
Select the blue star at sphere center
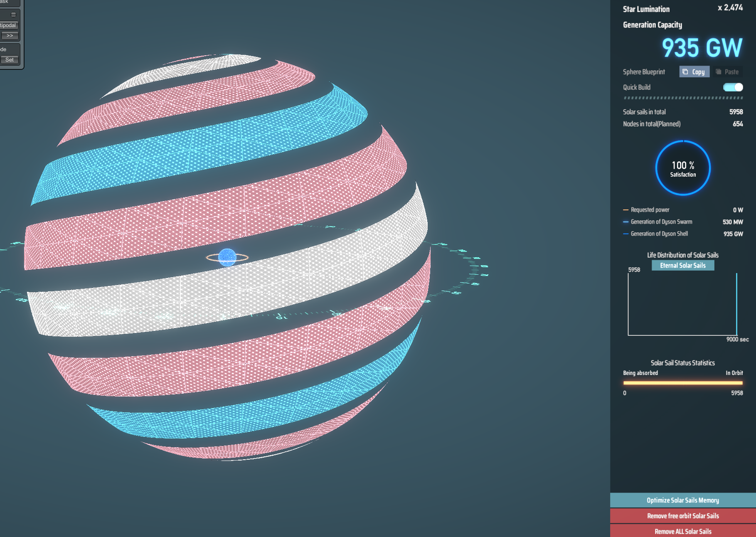click(x=227, y=257)
